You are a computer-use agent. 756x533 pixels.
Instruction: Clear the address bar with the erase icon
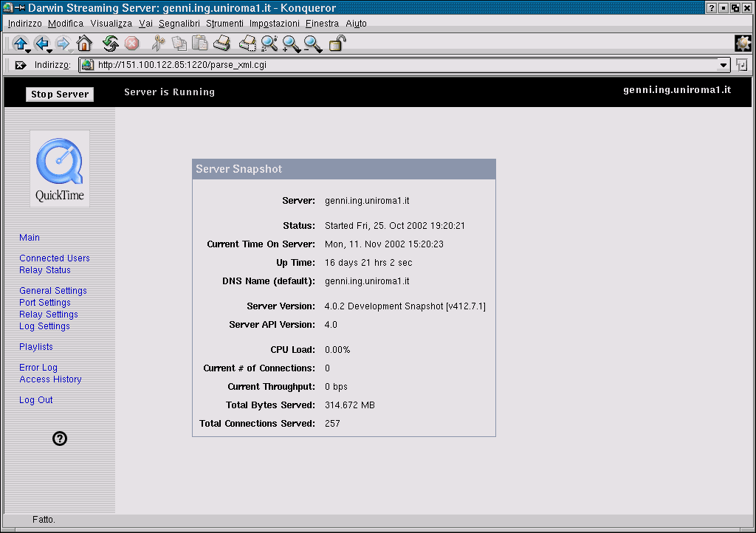tap(21, 65)
